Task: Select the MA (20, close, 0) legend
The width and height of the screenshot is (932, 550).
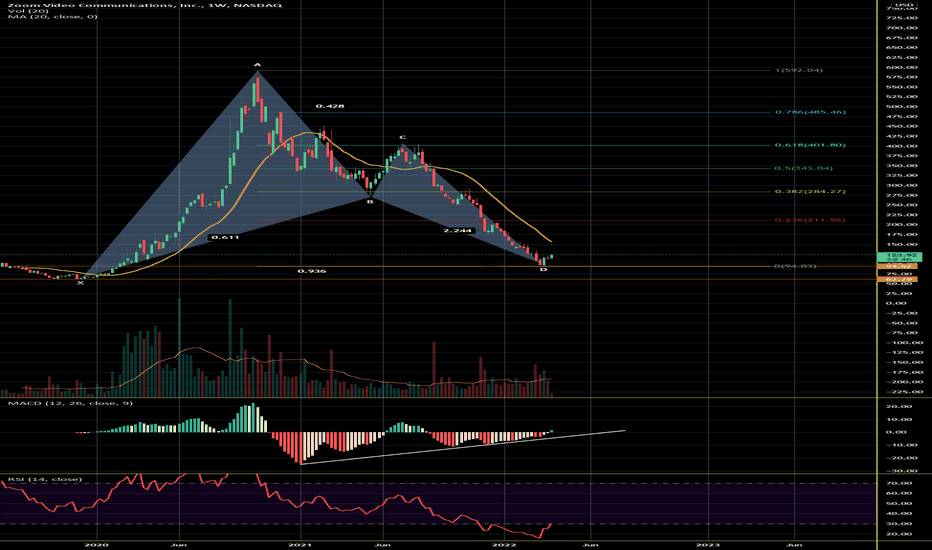Action: tap(53, 17)
